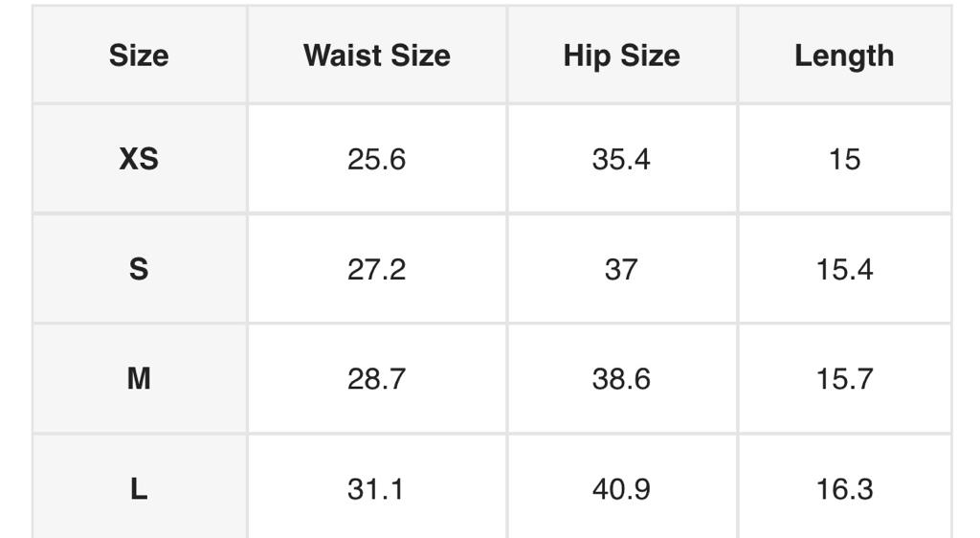This screenshot has width=980, height=538.
Task: Click the M waist value 28.7
Action: 377,379
